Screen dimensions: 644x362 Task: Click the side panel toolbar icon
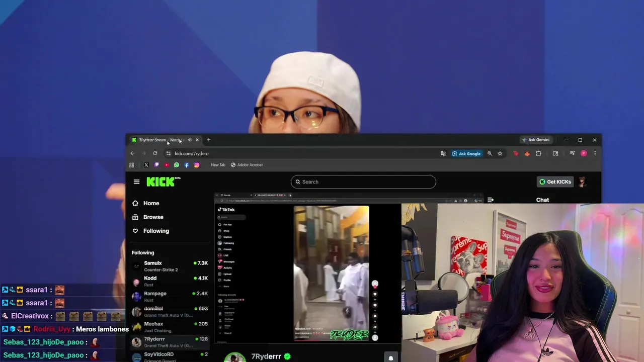coord(555,153)
